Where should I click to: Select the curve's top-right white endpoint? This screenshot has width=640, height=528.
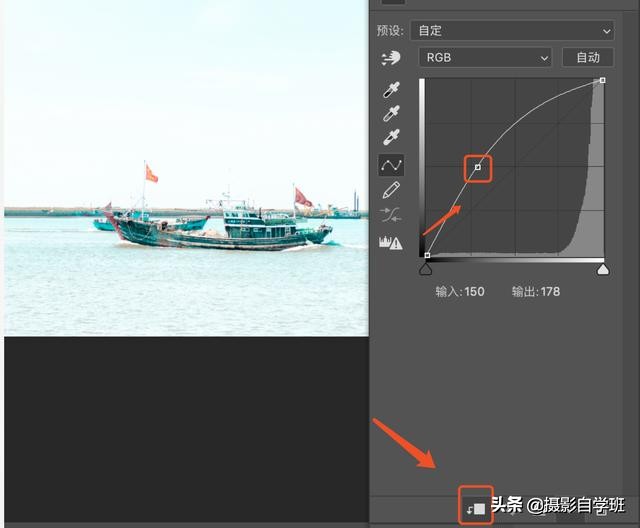(x=602, y=80)
